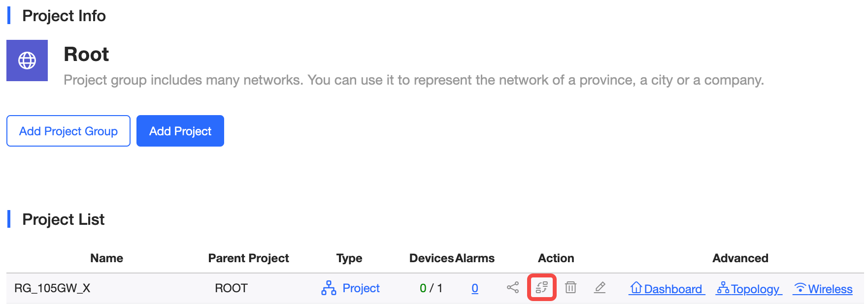The width and height of the screenshot is (868, 304).
Task: Click the network icon beside Project type
Action: (x=329, y=288)
